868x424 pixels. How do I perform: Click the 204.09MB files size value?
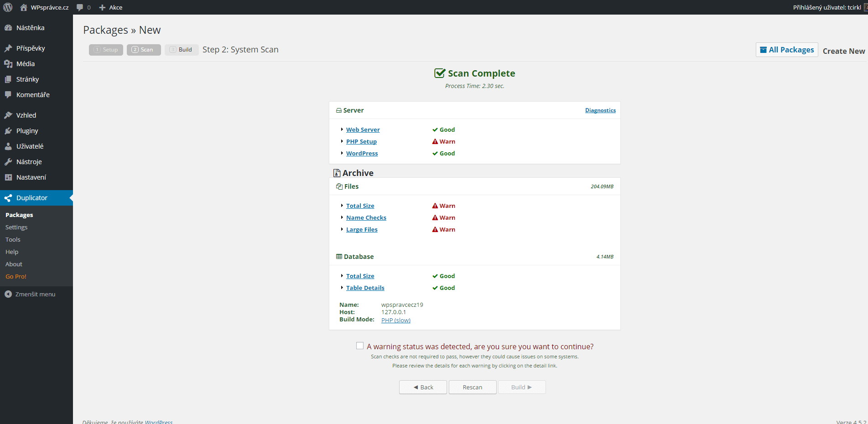pos(602,186)
